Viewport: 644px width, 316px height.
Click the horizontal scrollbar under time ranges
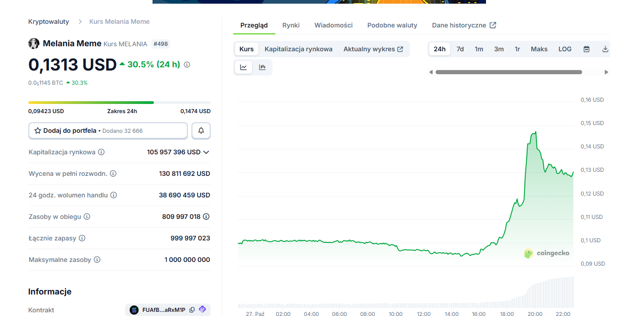pyautogui.click(x=508, y=72)
